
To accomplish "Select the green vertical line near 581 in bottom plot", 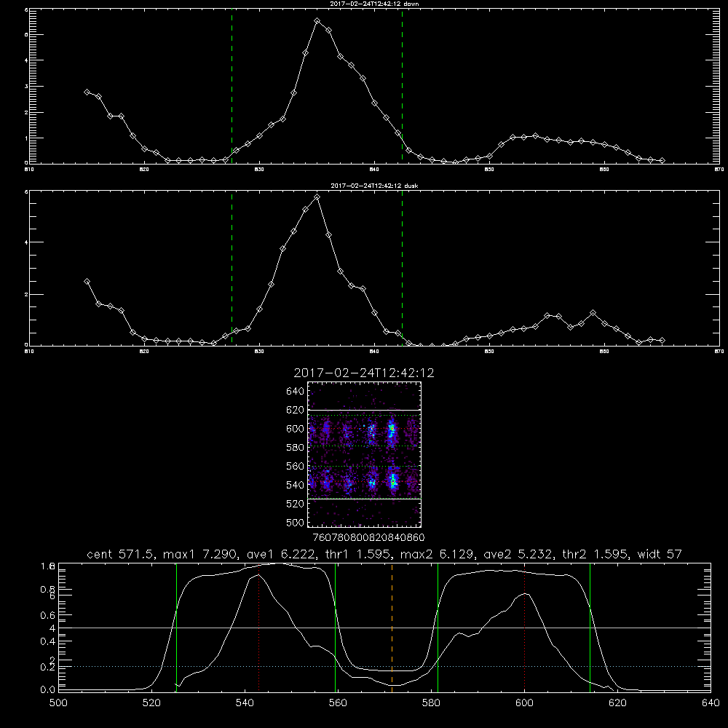I will pos(438,628).
